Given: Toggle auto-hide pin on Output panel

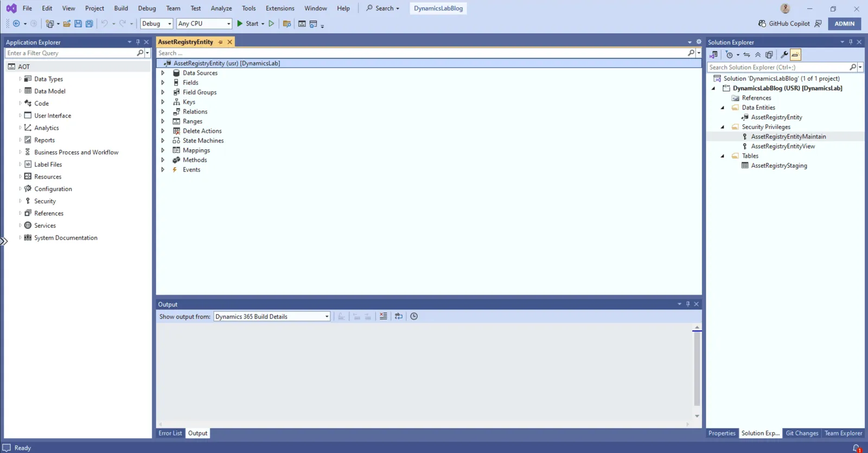Looking at the screenshot, I should click(688, 304).
